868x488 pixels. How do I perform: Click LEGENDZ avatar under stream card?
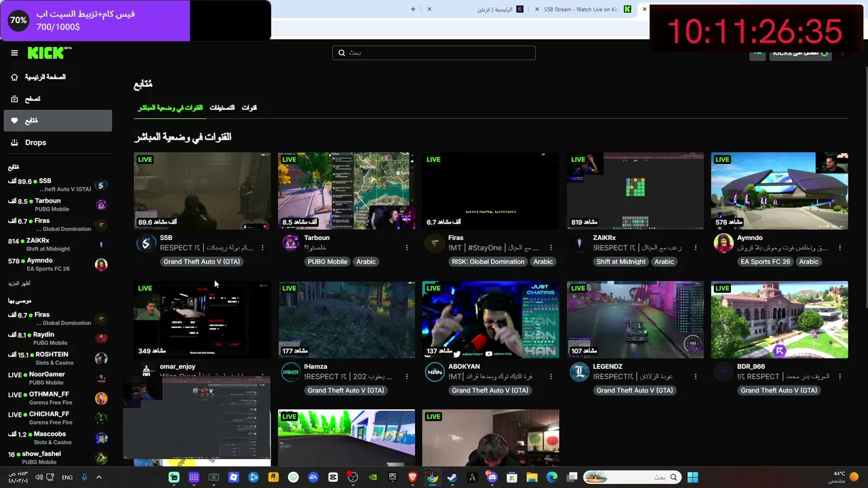[x=579, y=372]
